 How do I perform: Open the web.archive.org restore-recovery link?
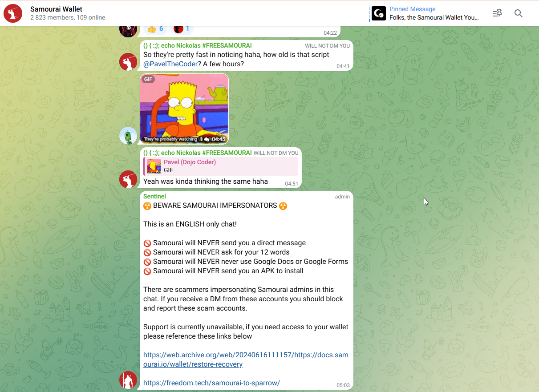coord(246,360)
